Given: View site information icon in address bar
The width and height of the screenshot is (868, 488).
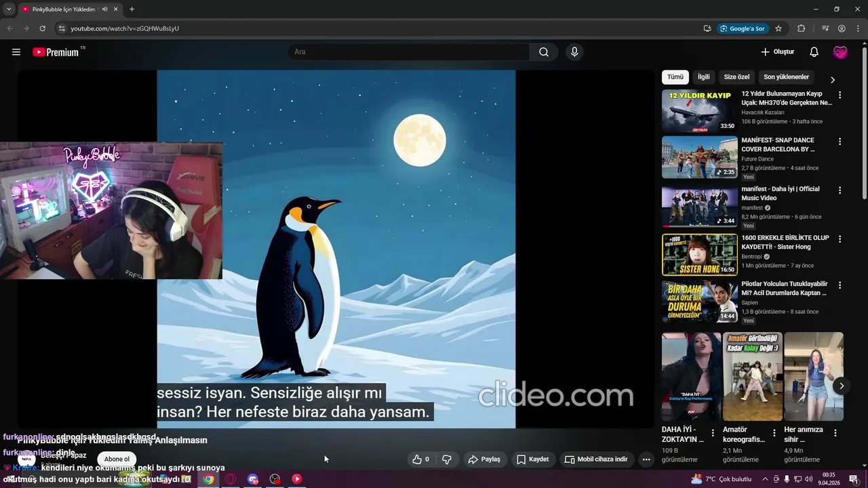Looking at the screenshot, I should coord(62,28).
